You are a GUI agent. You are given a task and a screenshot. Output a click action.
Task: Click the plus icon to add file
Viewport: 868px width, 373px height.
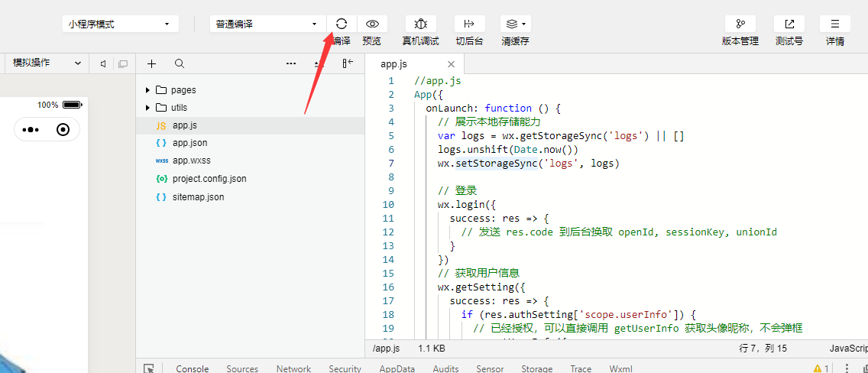tap(151, 63)
